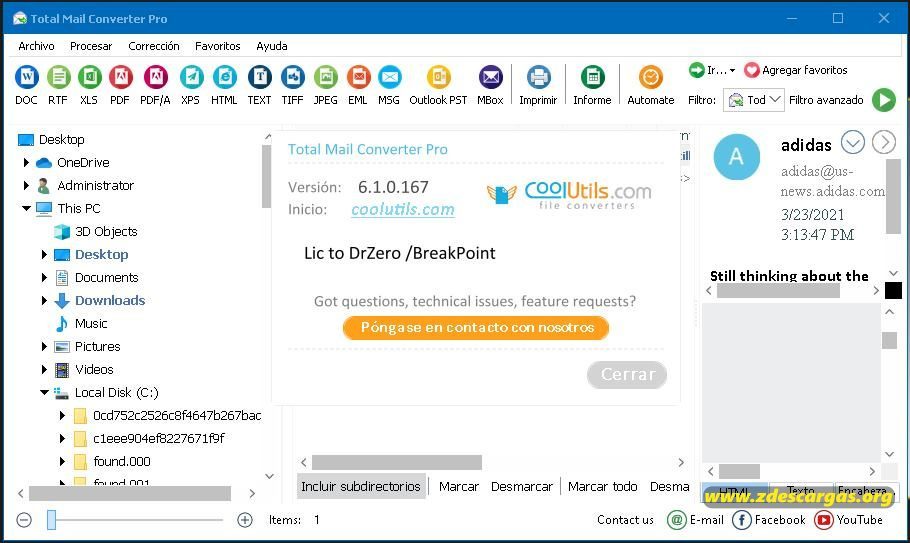910x543 pixels.
Task: Expand the OneDrive tree node
Action: (x=26, y=162)
